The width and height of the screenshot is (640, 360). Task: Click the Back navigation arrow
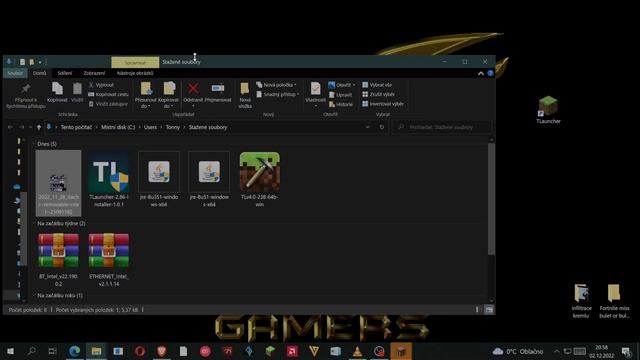point(10,127)
